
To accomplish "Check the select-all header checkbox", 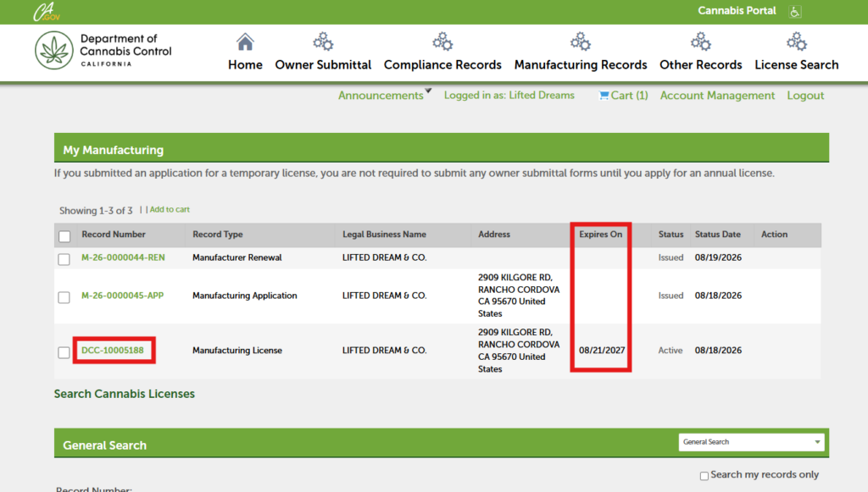I will click(64, 236).
